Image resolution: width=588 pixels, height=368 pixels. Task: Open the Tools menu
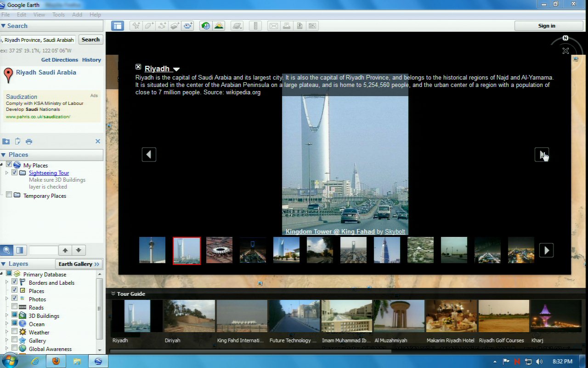[x=58, y=15]
